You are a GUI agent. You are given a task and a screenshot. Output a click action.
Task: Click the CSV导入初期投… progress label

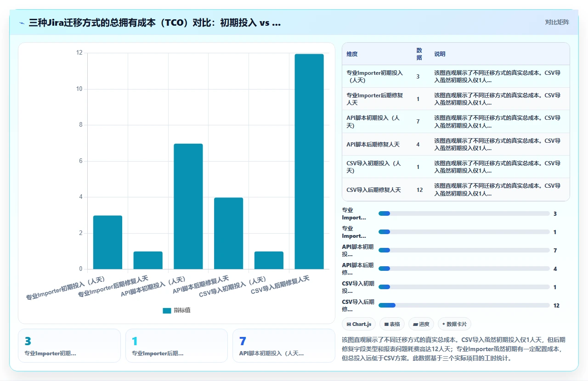(x=358, y=287)
